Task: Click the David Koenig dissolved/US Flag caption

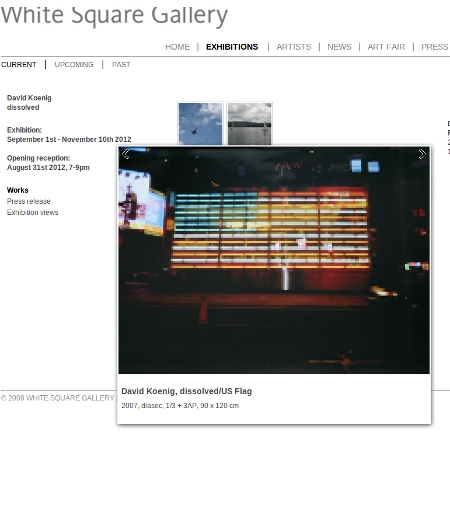Action: click(x=187, y=391)
